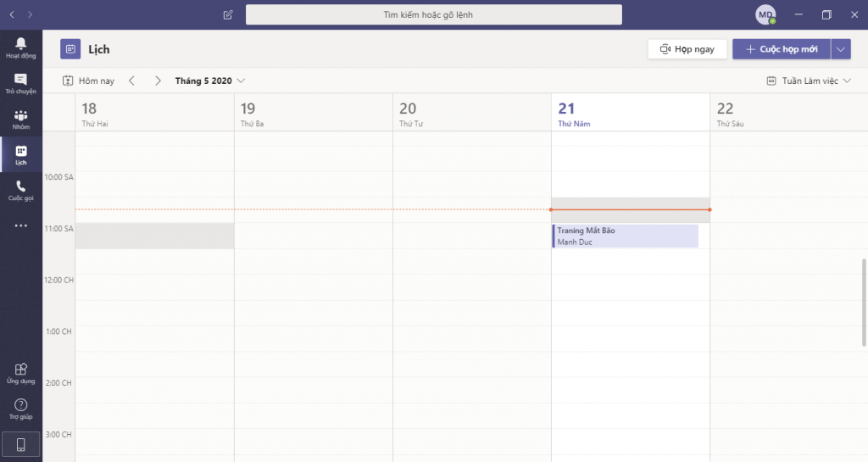Open the Traning Mắt Bão meeting event
This screenshot has height=462, width=868.
[625, 237]
